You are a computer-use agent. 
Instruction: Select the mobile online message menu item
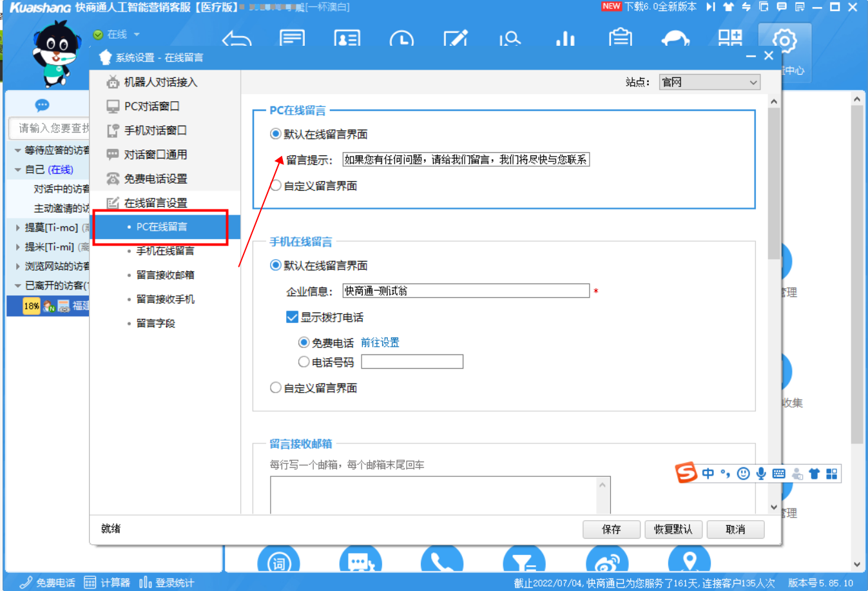coord(165,251)
